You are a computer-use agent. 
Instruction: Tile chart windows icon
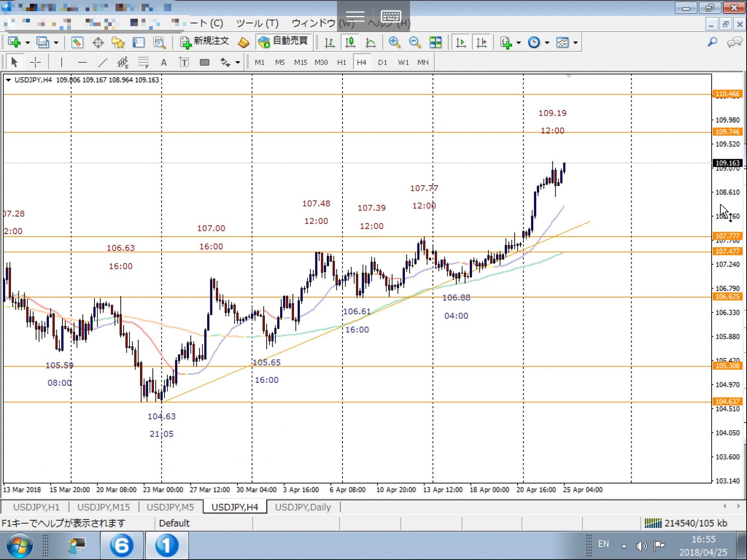click(x=436, y=42)
